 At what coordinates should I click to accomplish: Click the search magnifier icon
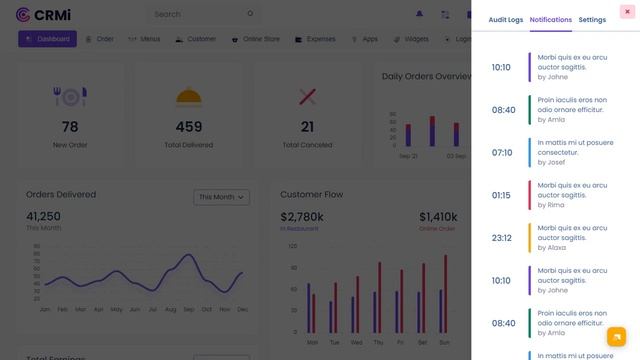(x=250, y=13)
